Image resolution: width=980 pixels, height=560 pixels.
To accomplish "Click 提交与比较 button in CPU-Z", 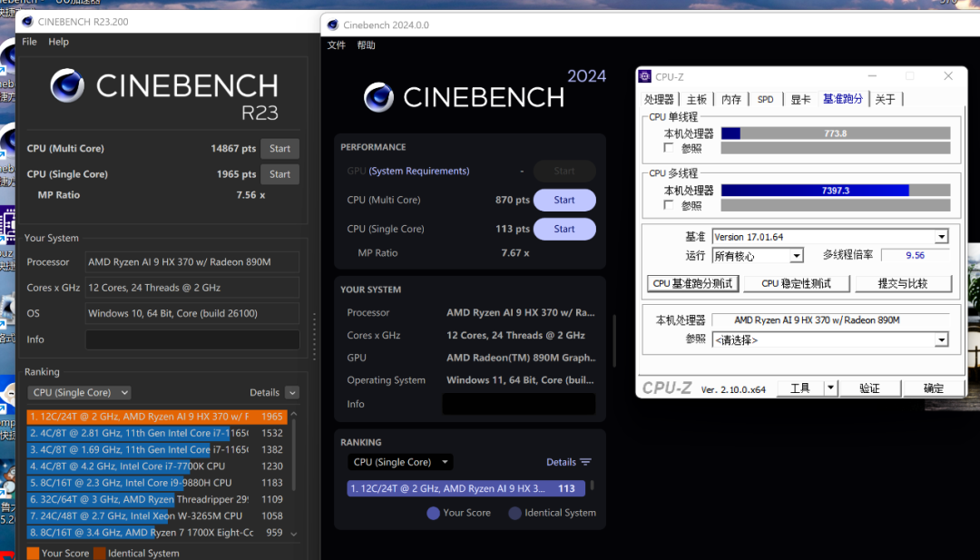I will (x=903, y=284).
